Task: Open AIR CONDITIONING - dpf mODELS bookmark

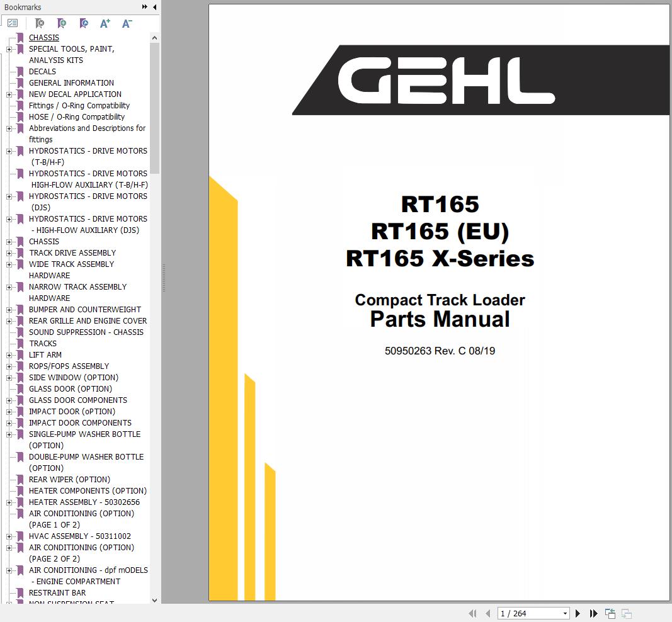Action: click(88, 576)
